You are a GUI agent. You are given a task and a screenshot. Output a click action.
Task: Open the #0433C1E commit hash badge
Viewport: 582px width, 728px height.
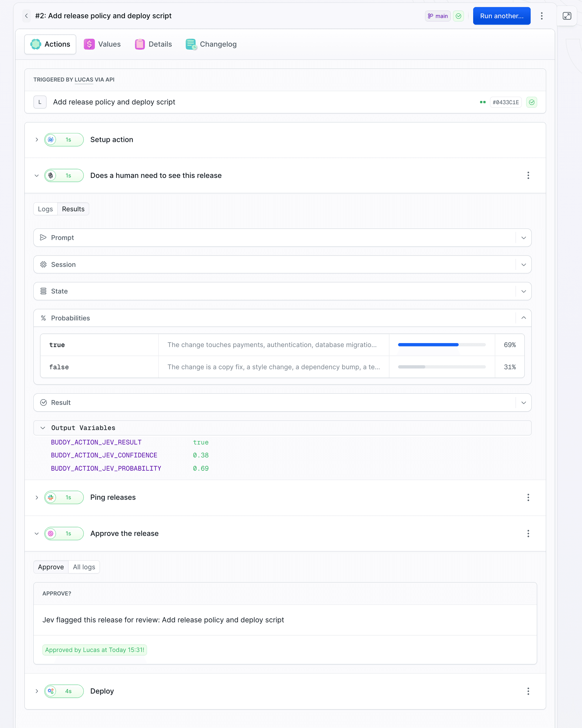(x=506, y=102)
